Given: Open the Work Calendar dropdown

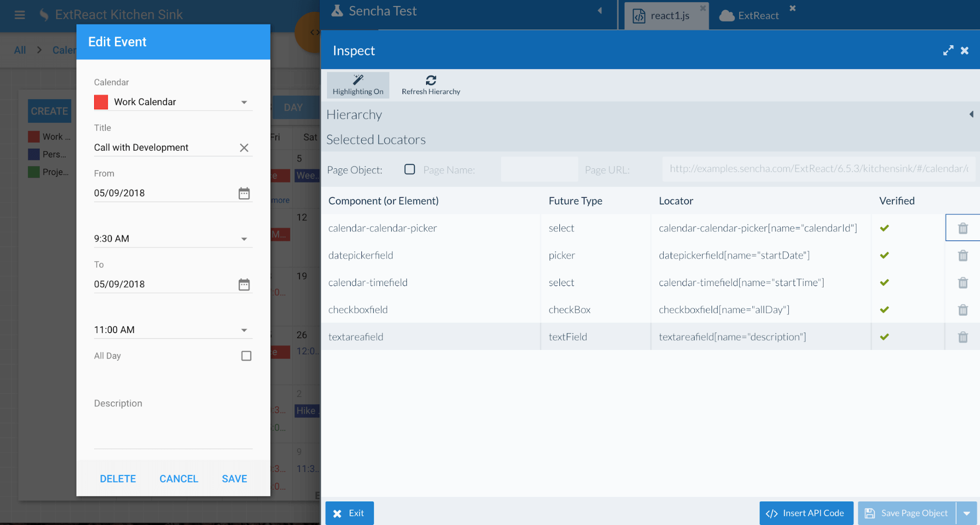Looking at the screenshot, I should coord(244,103).
